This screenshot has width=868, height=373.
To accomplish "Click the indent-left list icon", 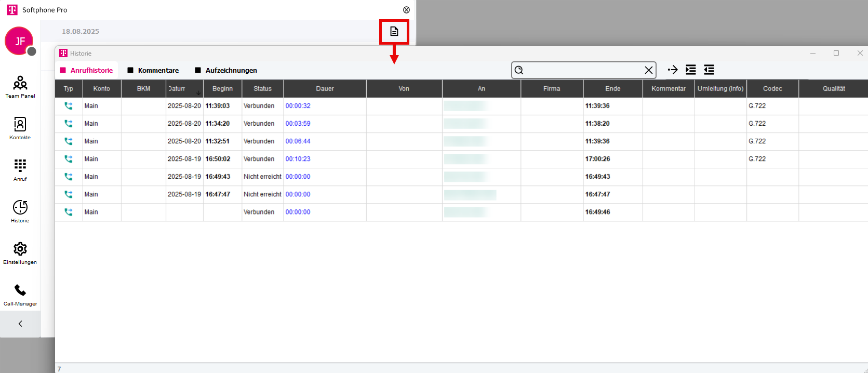I will (709, 70).
